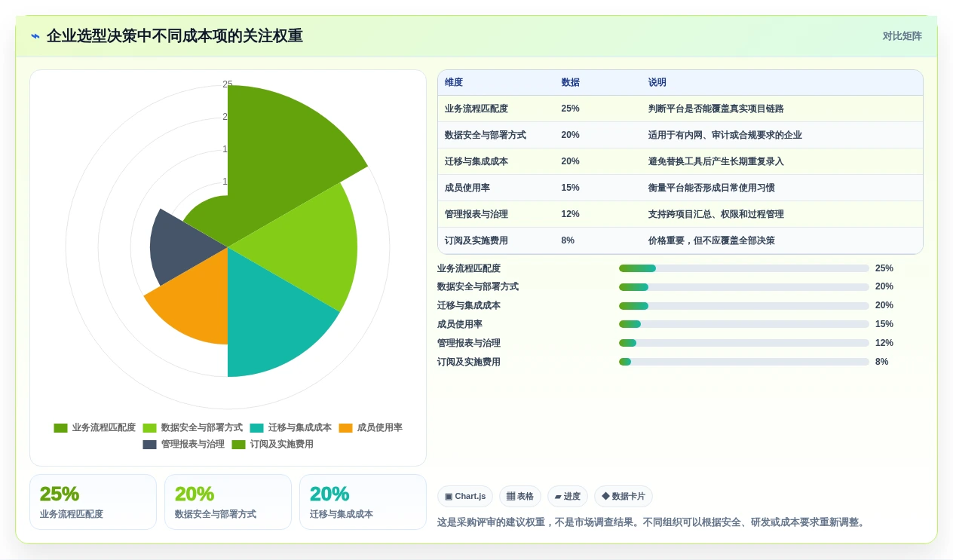The width and height of the screenshot is (953, 560).
Task: Click description 价格重要，但不应覆盖全部决策
Action: (x=712, y=240)
